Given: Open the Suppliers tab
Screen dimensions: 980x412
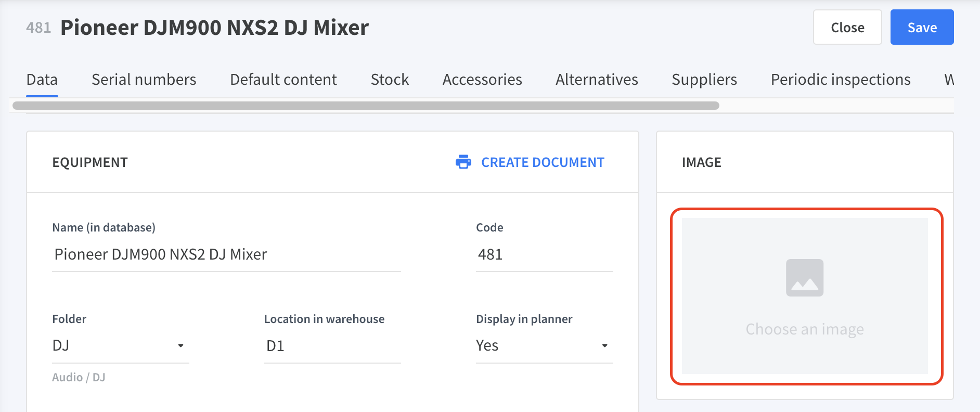Looking at the screenshot, I should [x=704, y=80].
